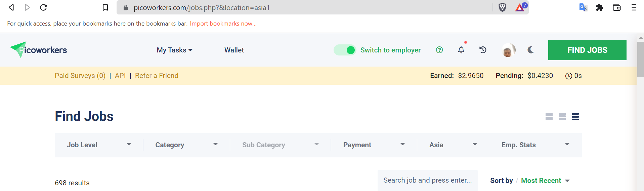Open the My Tasks menu
The image size is (644, 191).
174,50
